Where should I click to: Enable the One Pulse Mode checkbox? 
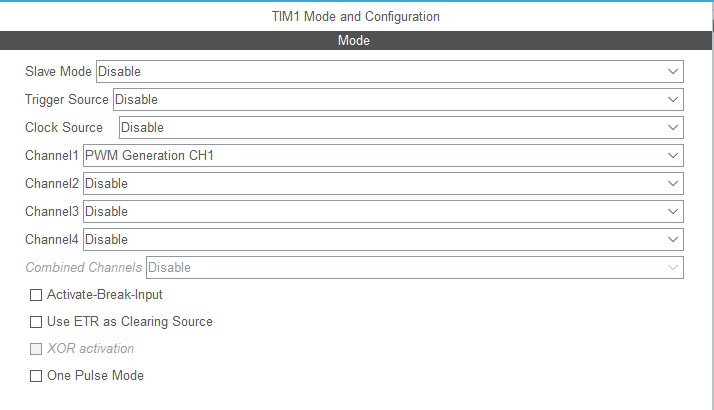[x=36, y=376]
